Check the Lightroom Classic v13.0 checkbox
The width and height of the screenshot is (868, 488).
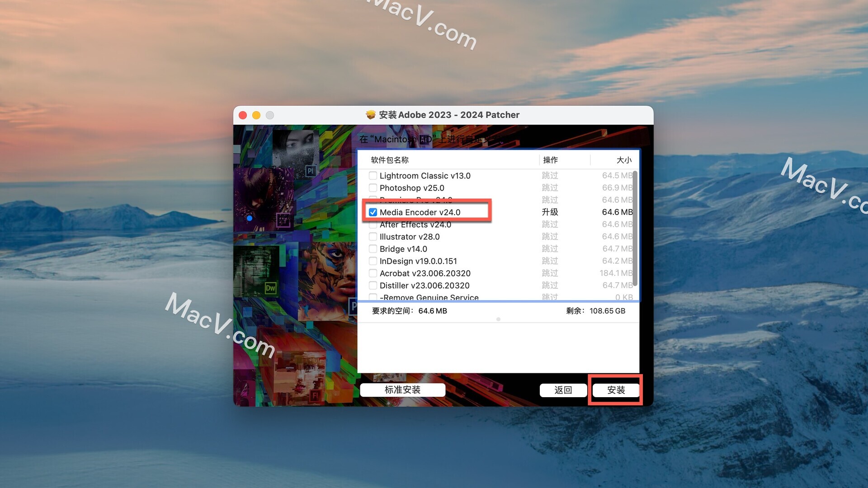(x=373, y=176)
